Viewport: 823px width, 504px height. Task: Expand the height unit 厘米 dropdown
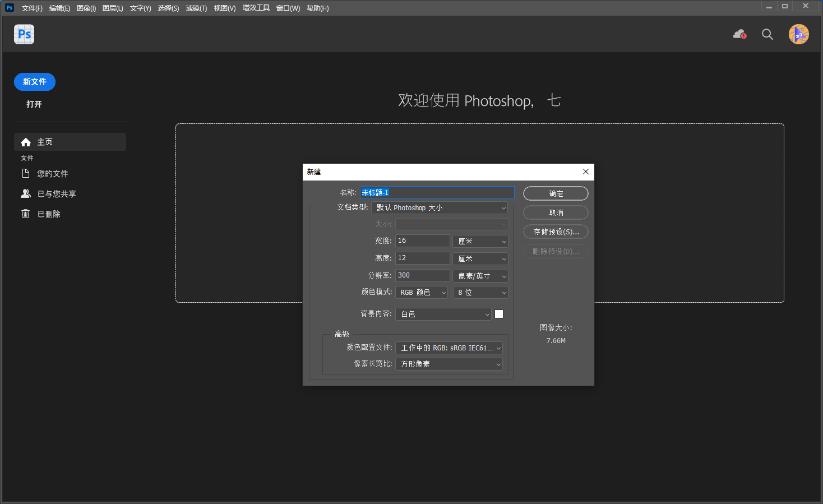coord(480,258)
